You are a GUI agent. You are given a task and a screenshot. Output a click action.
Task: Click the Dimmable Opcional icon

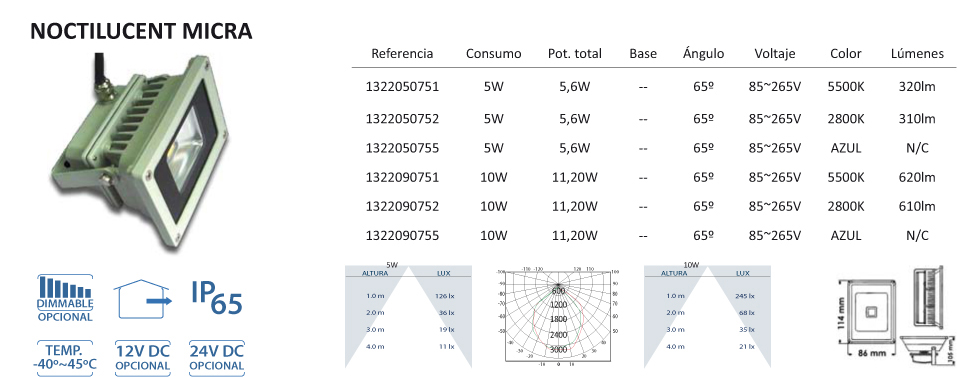pos(65,298)
